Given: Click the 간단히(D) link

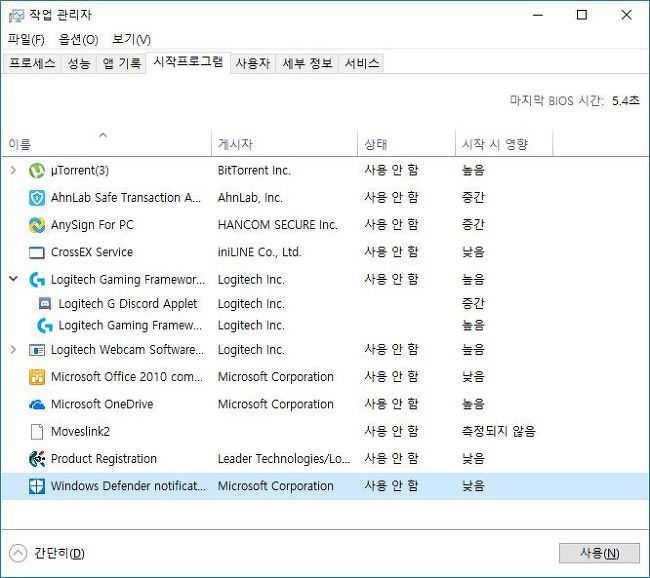Looking at the screenshot, I should pos(59,553).
